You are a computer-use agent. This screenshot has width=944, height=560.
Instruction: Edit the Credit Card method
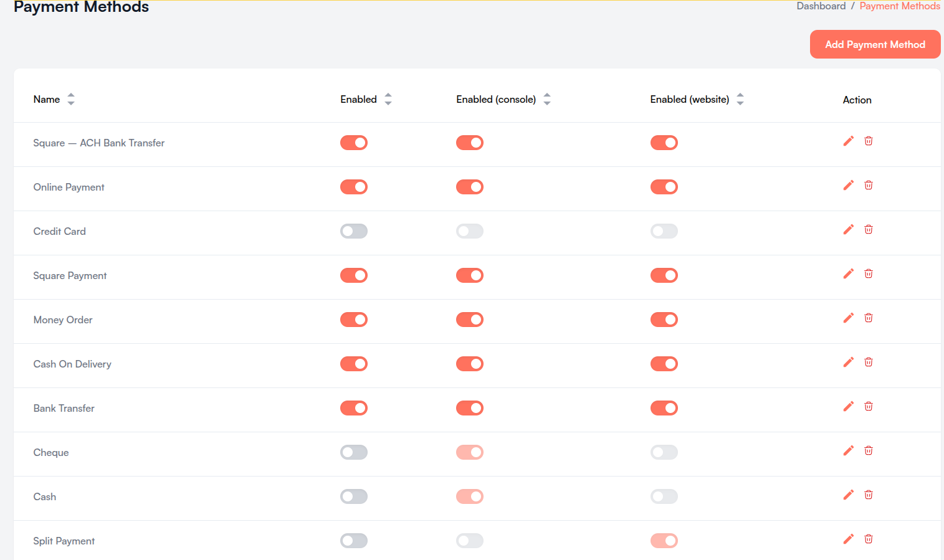tap(848, 230)
